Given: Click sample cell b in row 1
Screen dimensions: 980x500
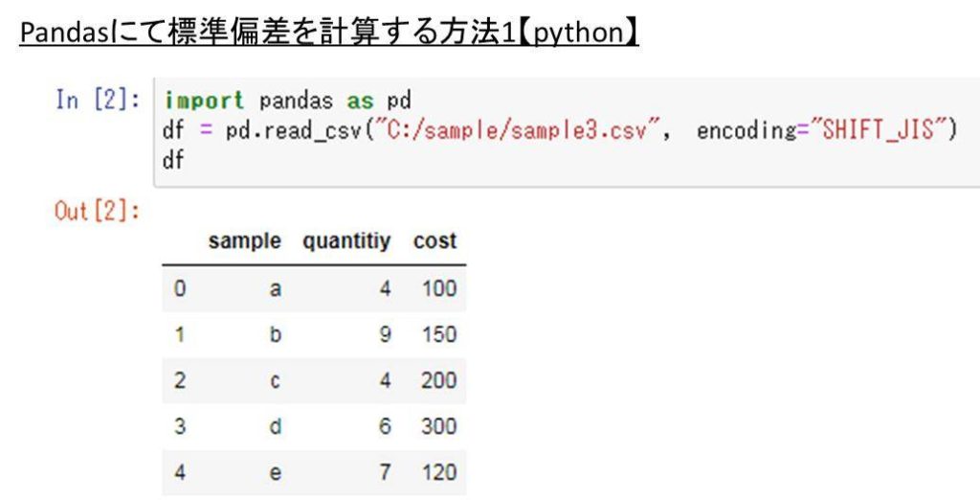Looking at the screenshot, I should click(275, 334).
